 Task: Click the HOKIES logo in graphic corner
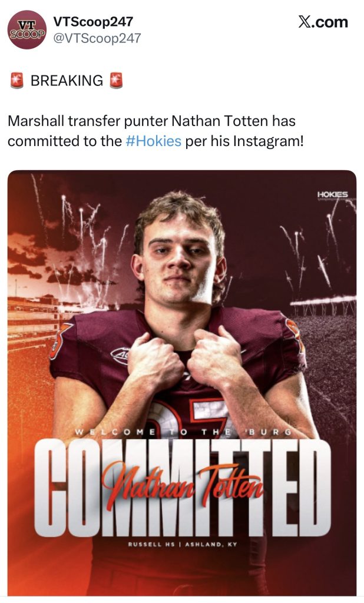click(x=332, y=196)
